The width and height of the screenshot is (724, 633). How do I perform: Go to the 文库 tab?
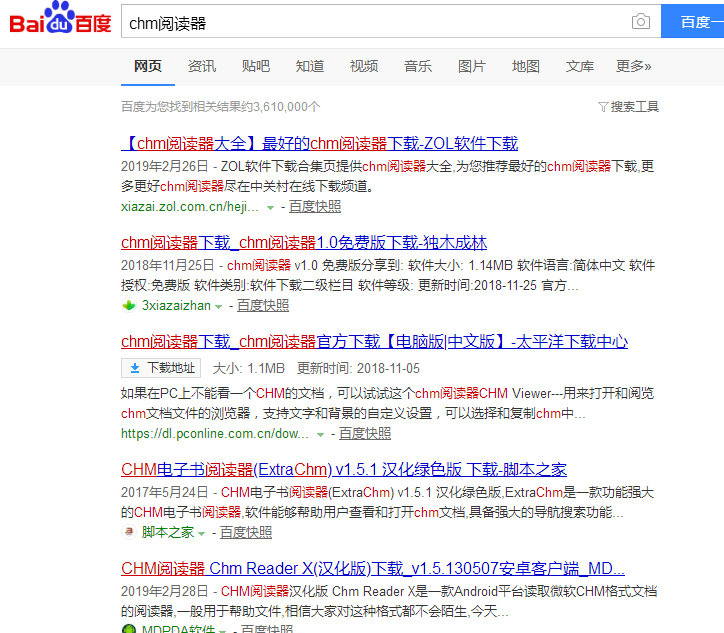580,66
